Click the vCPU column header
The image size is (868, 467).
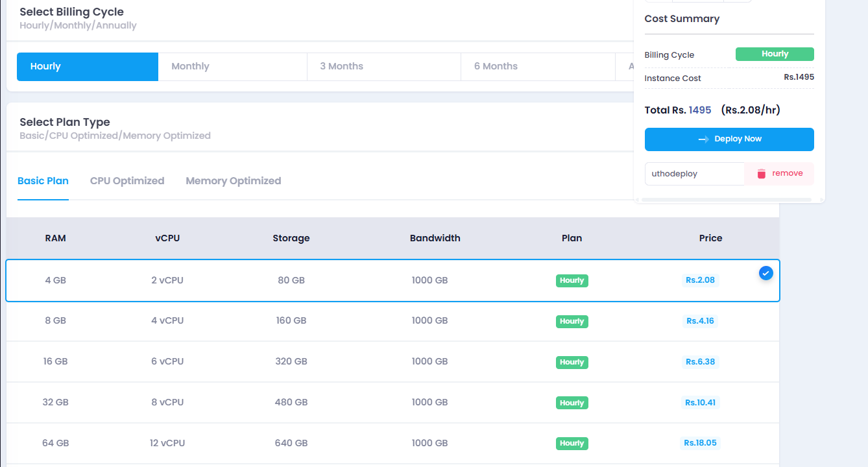(x=167, y=238)
